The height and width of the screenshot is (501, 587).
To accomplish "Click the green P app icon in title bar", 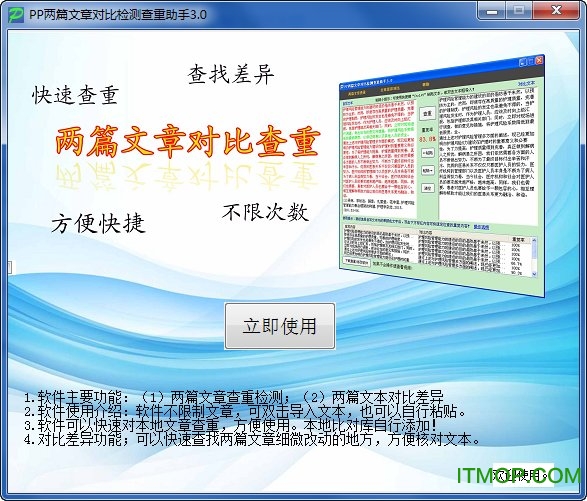I will 16,15.
